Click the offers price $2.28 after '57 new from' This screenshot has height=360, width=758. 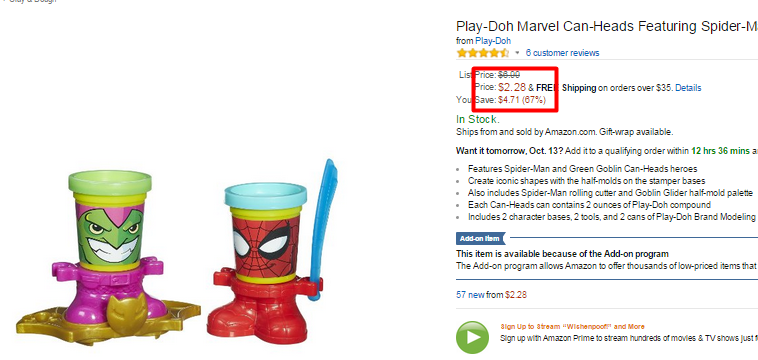pyautogui.click(x=516, y=294)
